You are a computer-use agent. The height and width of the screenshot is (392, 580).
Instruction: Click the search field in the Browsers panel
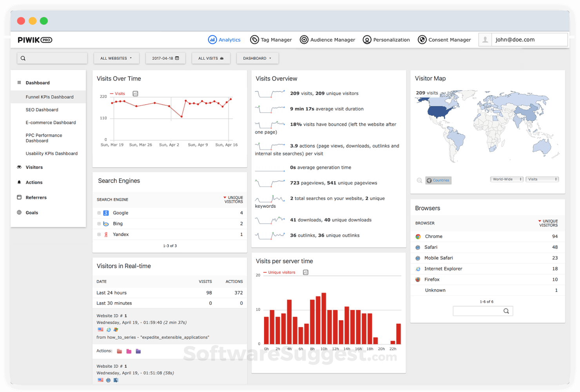[483, 310]
